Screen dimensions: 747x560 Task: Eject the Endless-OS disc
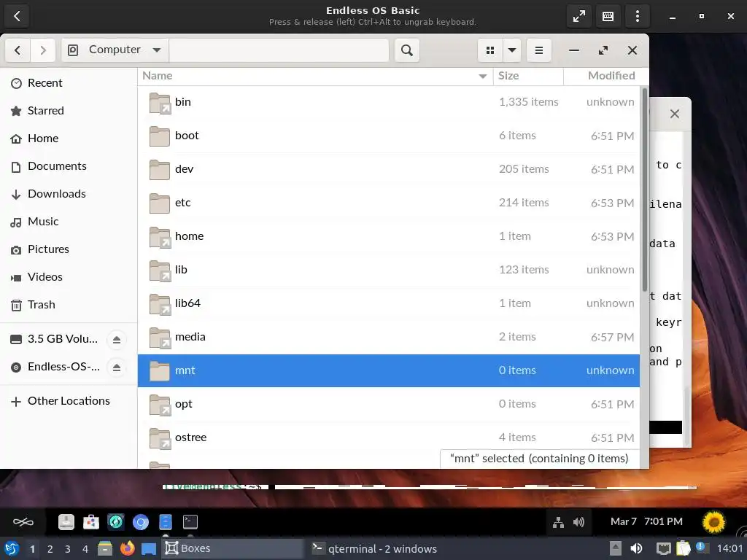click(117, 367)
